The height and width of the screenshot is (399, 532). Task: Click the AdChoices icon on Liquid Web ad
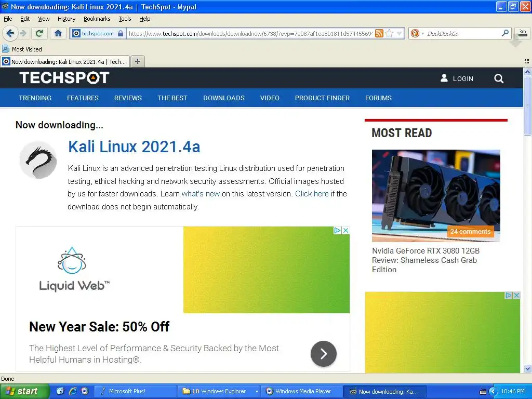coord(337,230)
